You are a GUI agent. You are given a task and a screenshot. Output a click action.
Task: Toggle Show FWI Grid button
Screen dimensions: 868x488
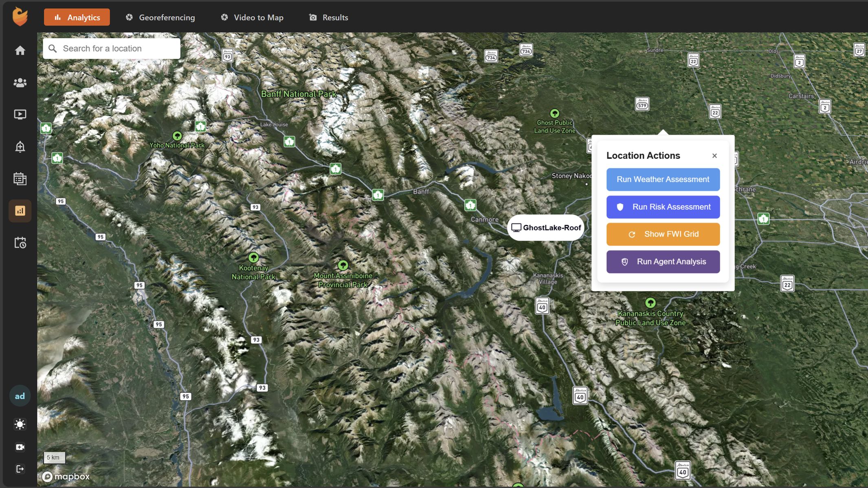click(x=663, y=234)
